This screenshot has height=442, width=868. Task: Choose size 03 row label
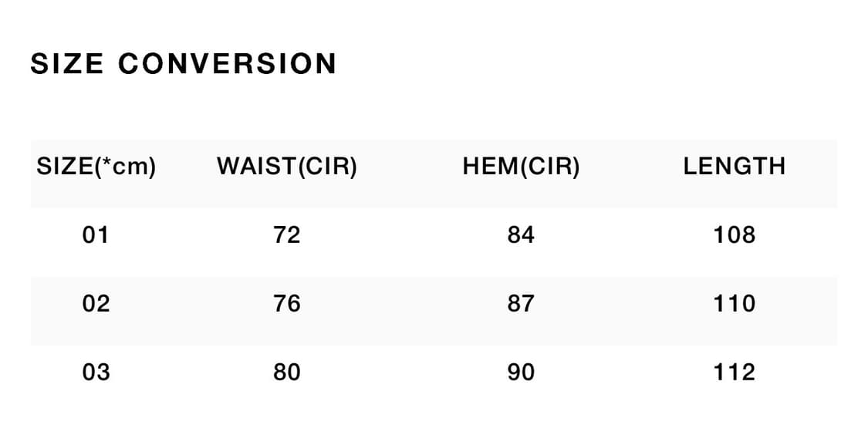point(96,372)
